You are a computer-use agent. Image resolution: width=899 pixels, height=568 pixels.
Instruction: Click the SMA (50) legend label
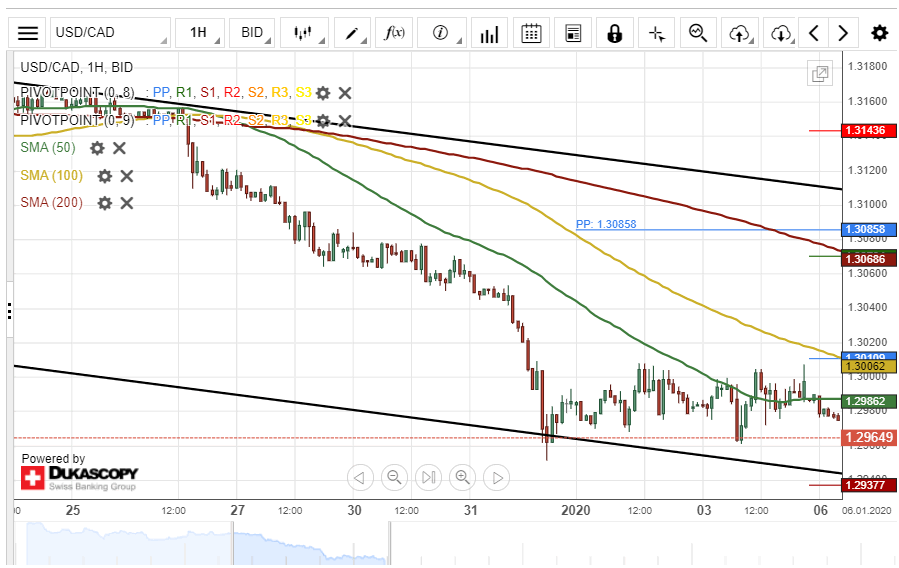tap(48, 148)
